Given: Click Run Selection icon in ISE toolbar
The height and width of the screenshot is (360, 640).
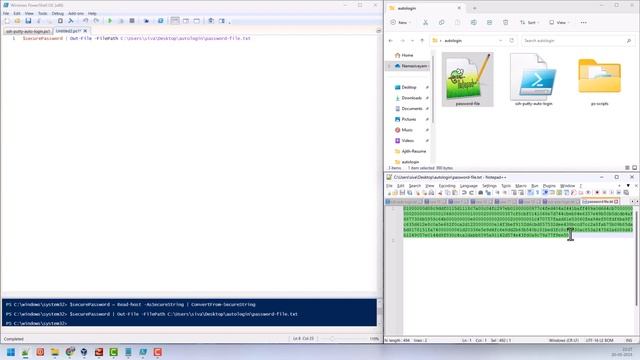Looking at the screenshot, I should pos(121,21).
